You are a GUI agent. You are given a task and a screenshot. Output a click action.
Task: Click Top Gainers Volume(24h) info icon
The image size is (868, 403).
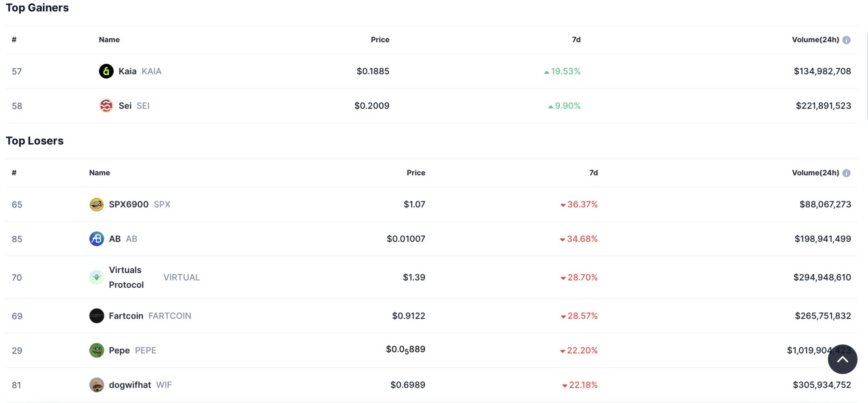(847, 40)
